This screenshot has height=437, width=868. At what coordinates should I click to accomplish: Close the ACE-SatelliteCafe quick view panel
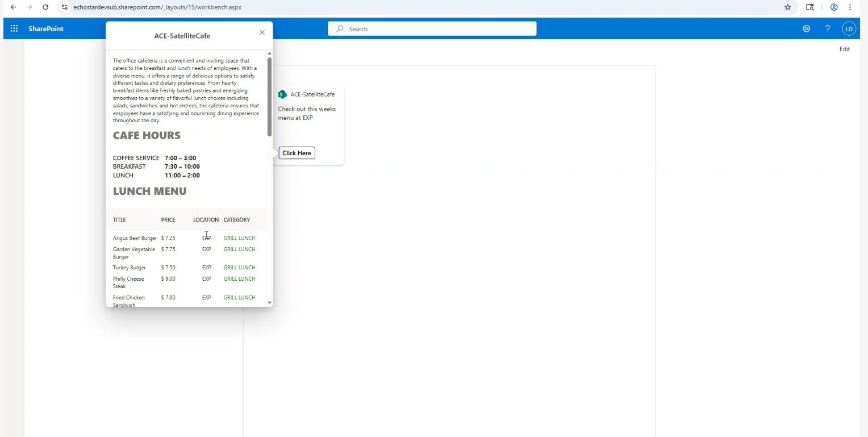(x=262, y=32)
